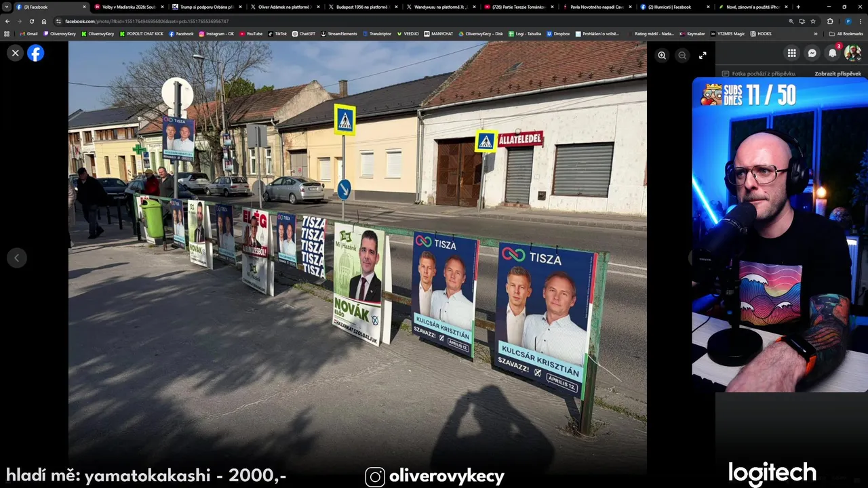Open the Transkriptor bookmark
The image size is (868, 488).
pyautogui.click(x=377, y=33)
